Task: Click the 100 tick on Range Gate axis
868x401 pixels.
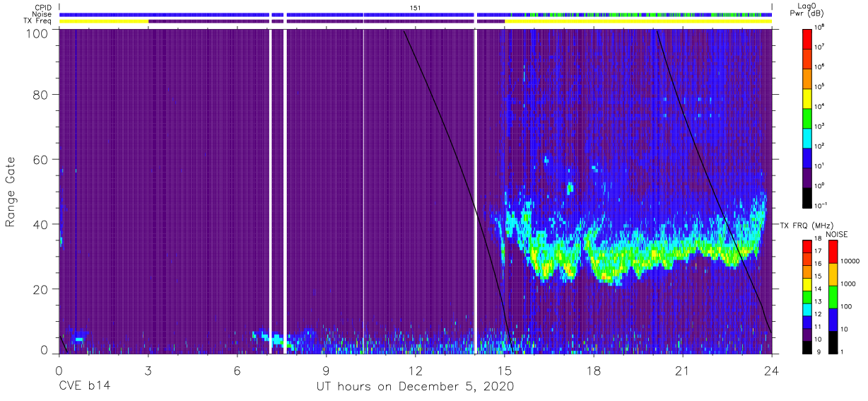Action: click(x=37, y=33)
